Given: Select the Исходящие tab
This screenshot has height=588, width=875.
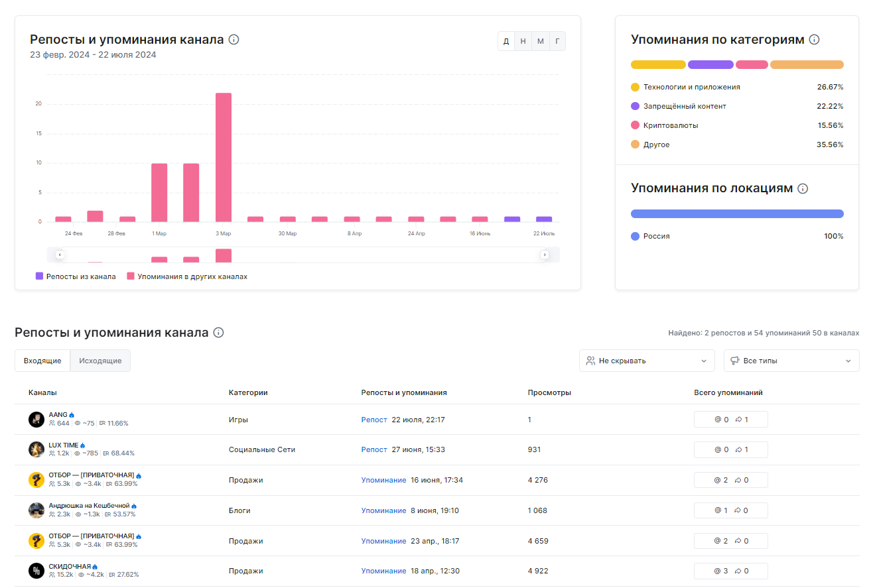Looking at the screenshot, I should (x=100, y=361).
